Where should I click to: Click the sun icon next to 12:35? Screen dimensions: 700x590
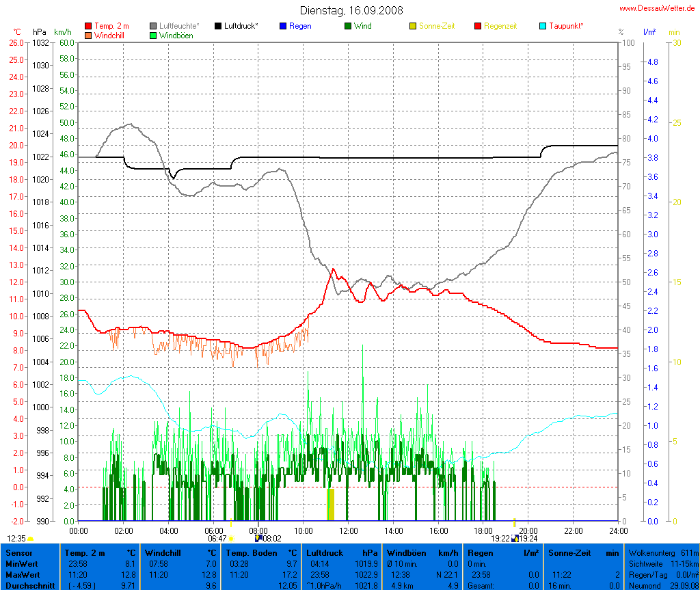(30, 539)
